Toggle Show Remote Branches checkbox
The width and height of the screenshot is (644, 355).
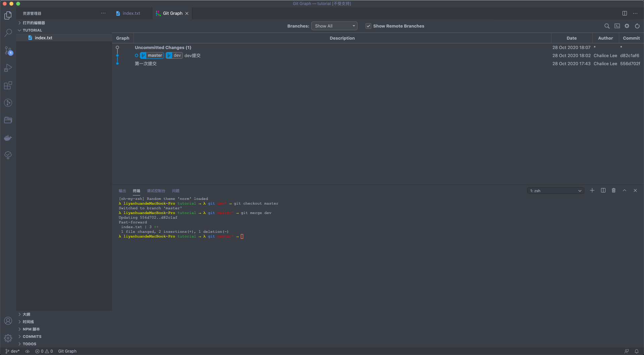368,26
